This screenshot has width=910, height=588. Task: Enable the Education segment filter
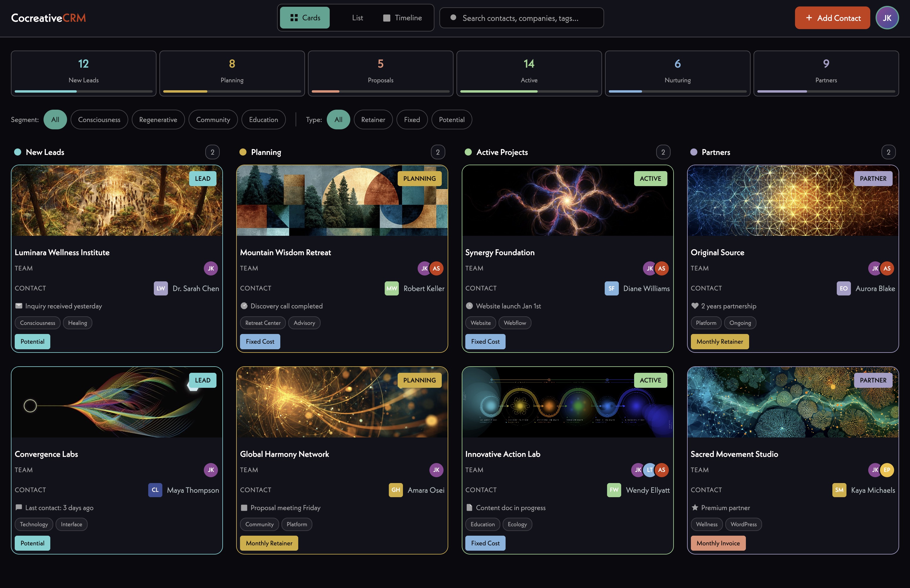(x=263, y=120)
